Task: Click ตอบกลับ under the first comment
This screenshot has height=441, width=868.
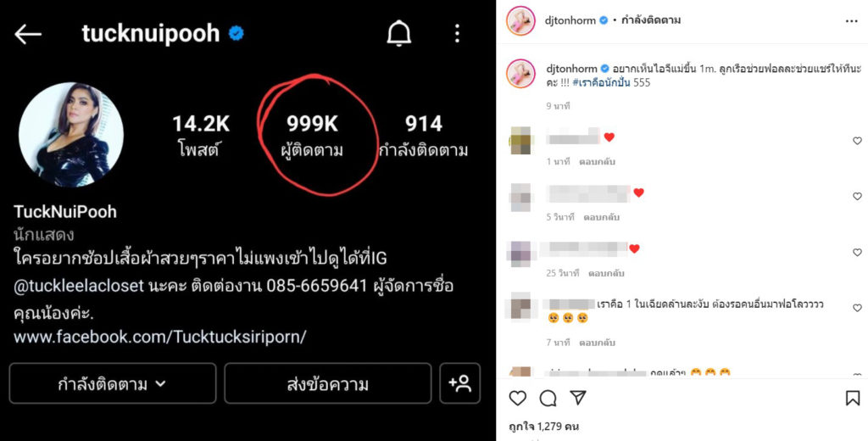Action: (598, 162)
